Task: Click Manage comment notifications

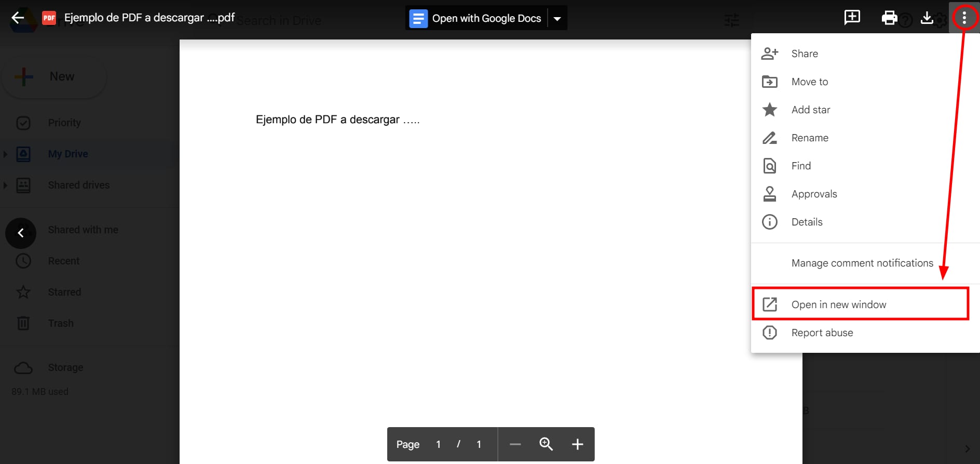Action: pyautogui.click(x=862, y=263)
